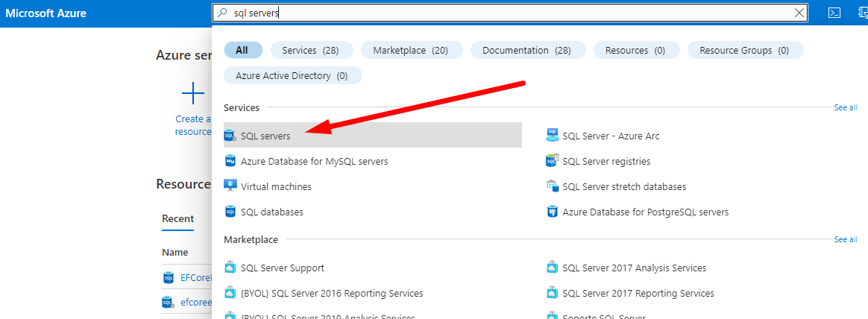Click the Create a resource plus icon
This screenshot has height=319, width=868.
coord(193,94)
